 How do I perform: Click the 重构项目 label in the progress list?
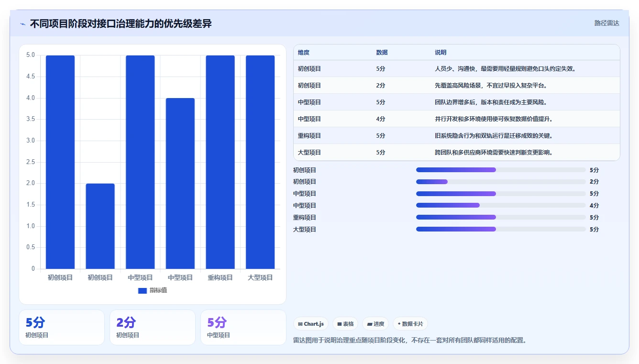coord(305,218)
